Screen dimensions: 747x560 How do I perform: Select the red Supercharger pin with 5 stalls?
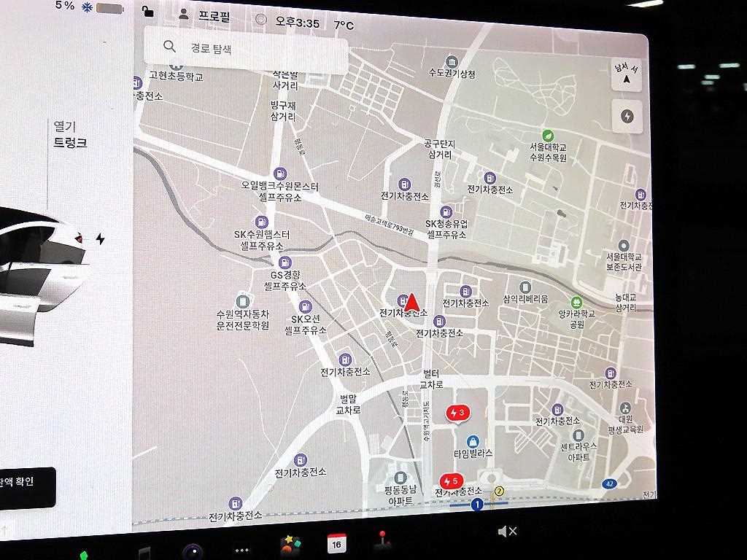(x=451, y=481)
